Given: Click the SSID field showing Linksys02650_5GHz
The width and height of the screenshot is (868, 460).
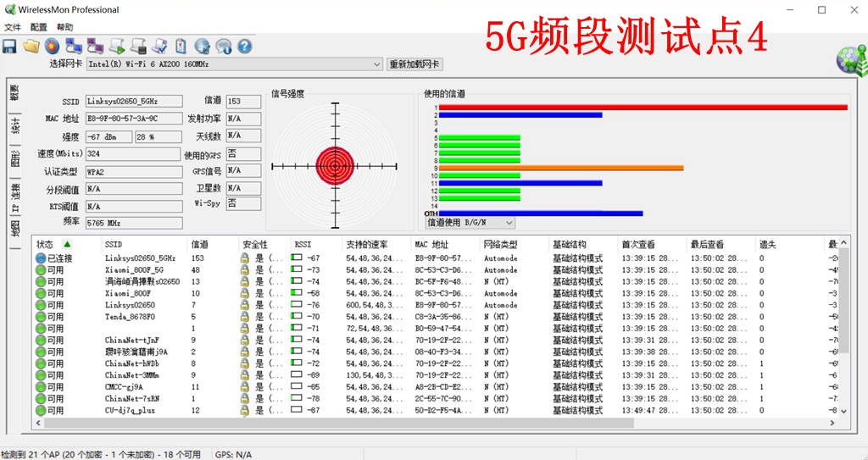Looking at the screenshot, I should click(x=133, y=102).
